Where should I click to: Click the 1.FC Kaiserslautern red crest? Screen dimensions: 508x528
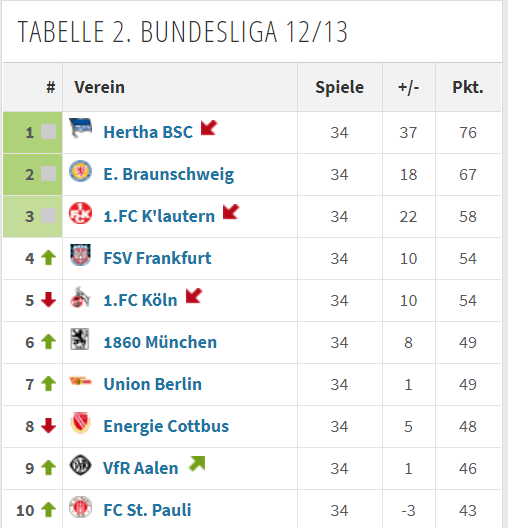(80, 213)
